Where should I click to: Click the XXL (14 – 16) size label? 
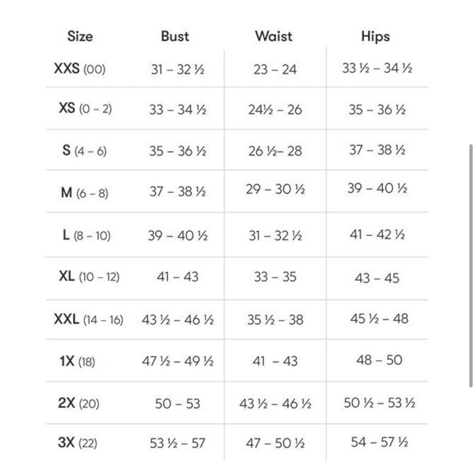click(89, 319)
